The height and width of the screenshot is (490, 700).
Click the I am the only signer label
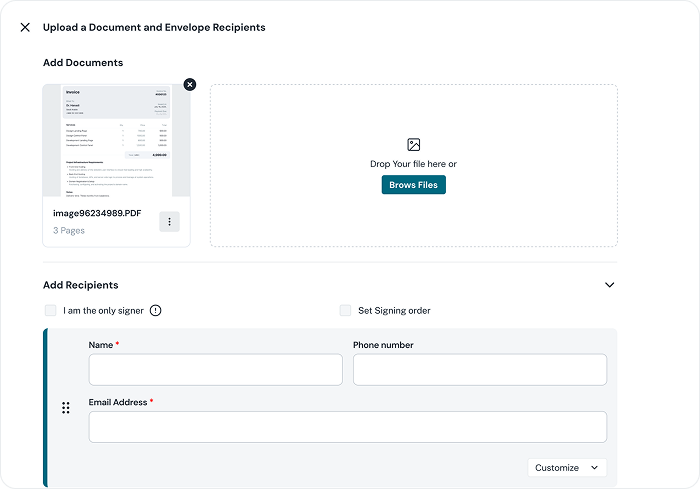(x=103, y=311)
